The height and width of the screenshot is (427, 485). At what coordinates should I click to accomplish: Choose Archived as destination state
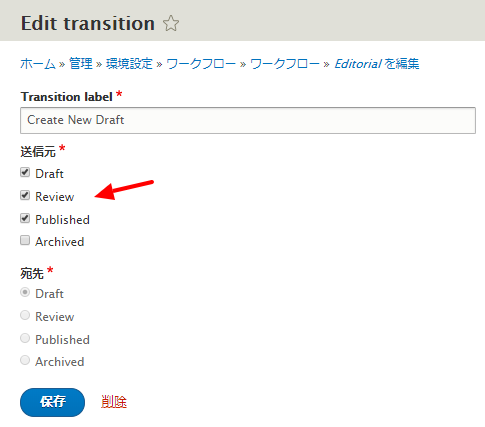[x=25, y=360]
